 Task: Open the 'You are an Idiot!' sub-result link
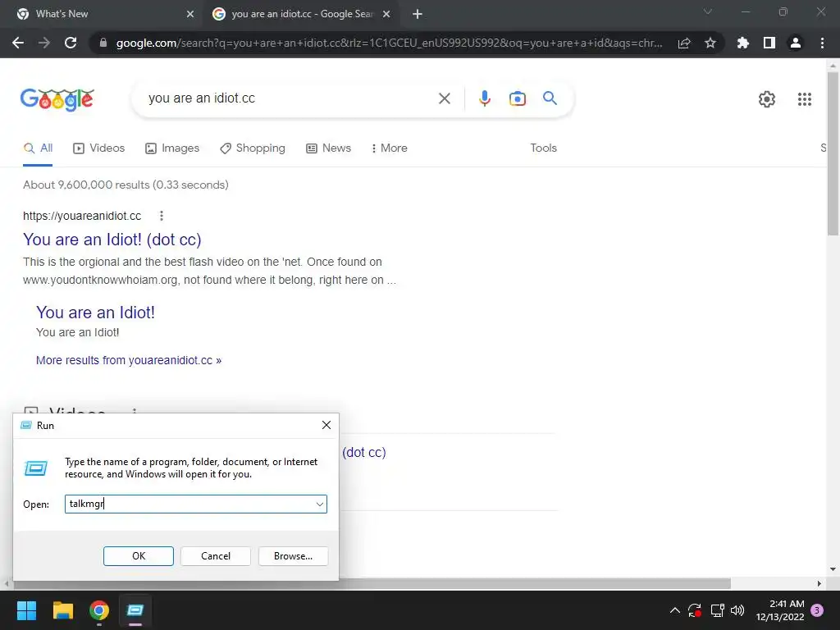coord(95,313)
